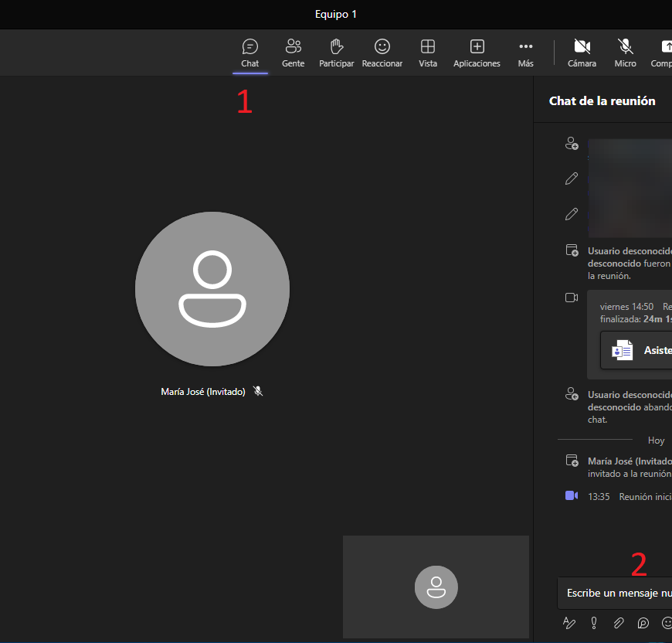The width and height of the screenshot is (672, 643).
Task: Open the message format options icon
Action: pos(569,623)
